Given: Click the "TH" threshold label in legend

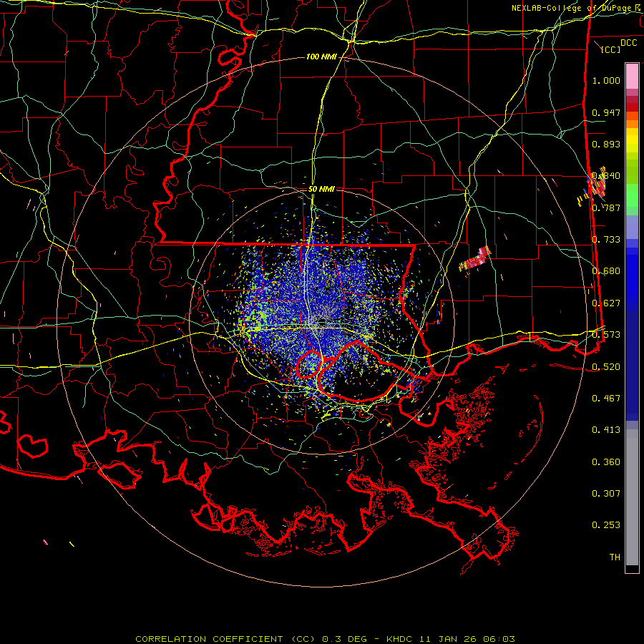Looking at the screenshot, I should (x=615, y=557).
